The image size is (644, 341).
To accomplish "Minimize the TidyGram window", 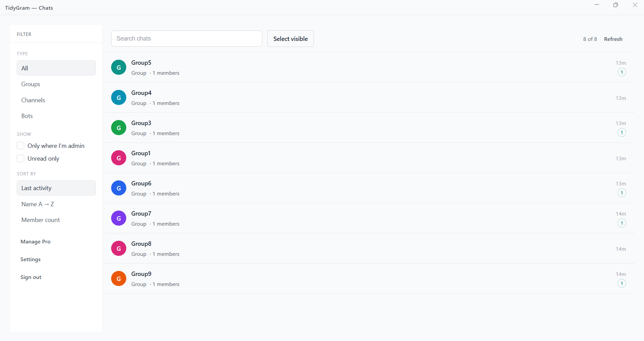I will [597, 5].
